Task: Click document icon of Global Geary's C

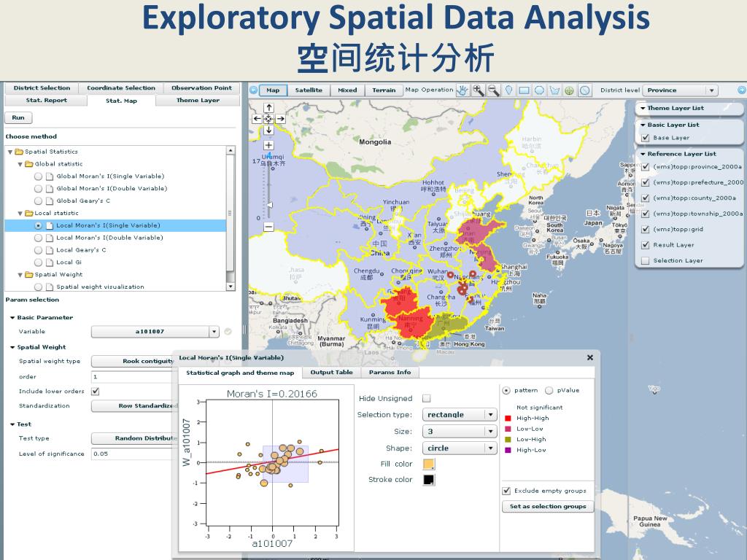Action: pos(50,201)
